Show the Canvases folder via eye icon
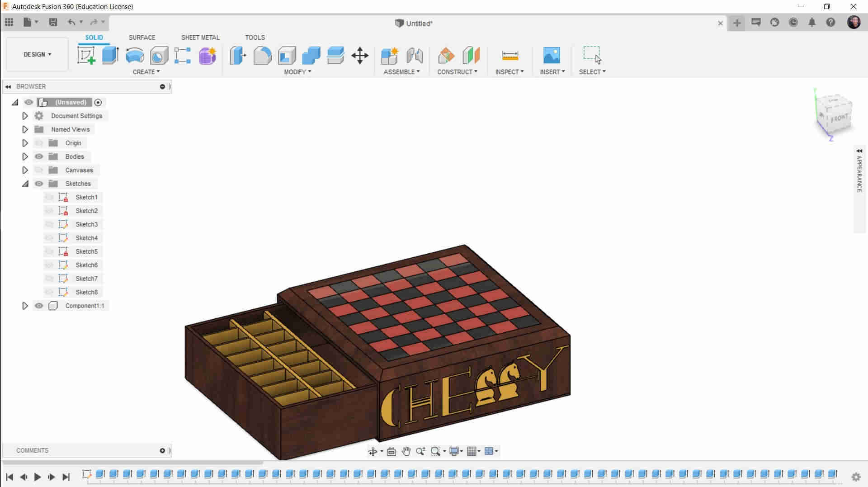 pyautogui.click(x=39, y=170)
